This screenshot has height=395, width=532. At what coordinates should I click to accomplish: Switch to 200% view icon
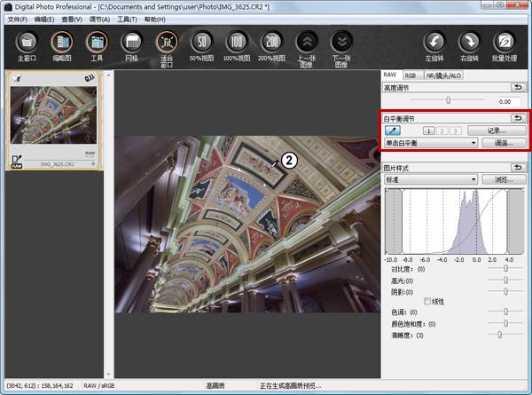271,43
